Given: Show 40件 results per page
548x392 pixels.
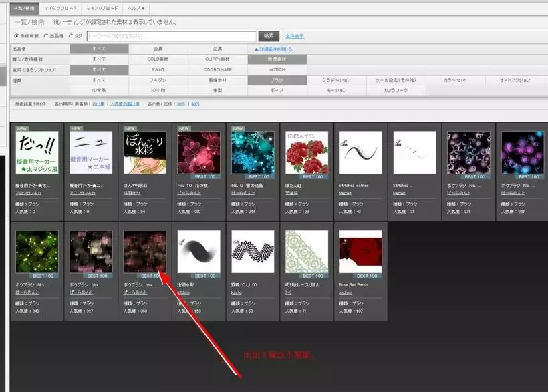Looking at the screenshot, I should pyautogui.click(x=194, y=107).
